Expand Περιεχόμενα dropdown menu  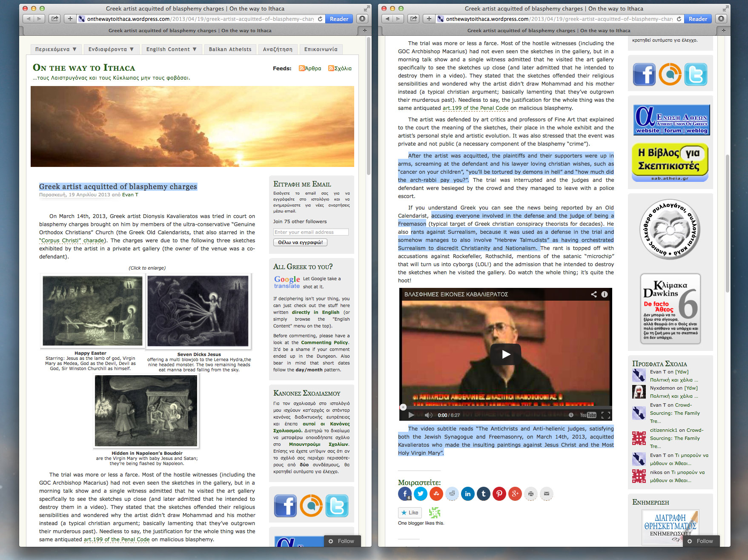click(x=56, y=49)
